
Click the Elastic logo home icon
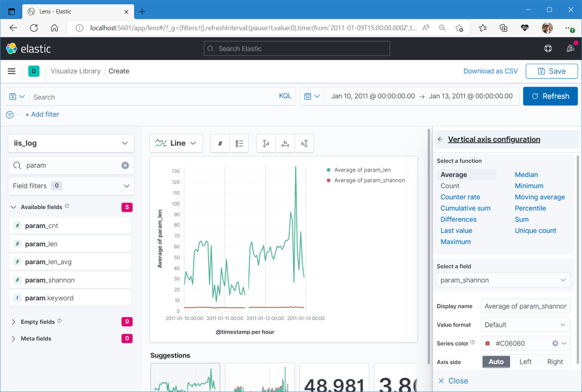point(12,48)
